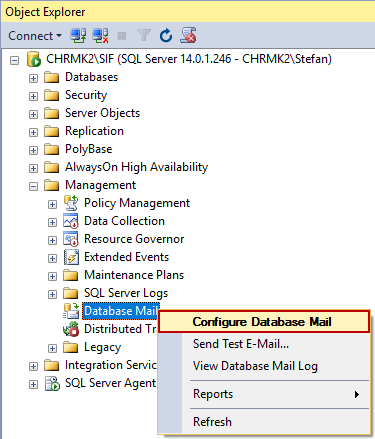The width and height of the screenshot is (375, 439).
Task: Click the Management folder icon
Action: [52, 185]
